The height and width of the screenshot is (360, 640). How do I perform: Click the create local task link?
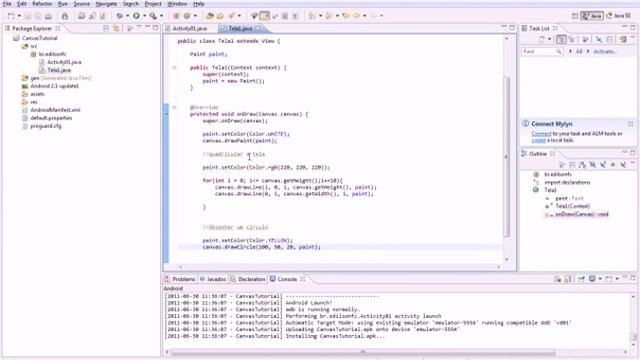click(x=538, y=140)
